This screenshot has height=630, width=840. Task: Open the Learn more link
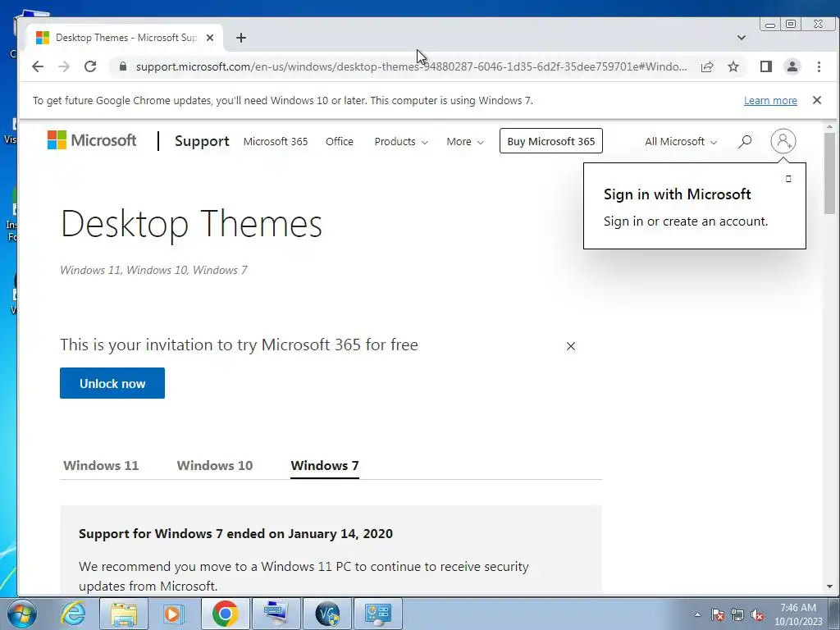(770, 100)
